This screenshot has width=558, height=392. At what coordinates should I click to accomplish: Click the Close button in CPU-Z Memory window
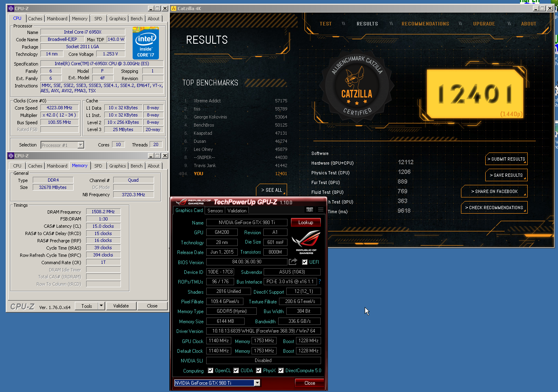point(152,306)
